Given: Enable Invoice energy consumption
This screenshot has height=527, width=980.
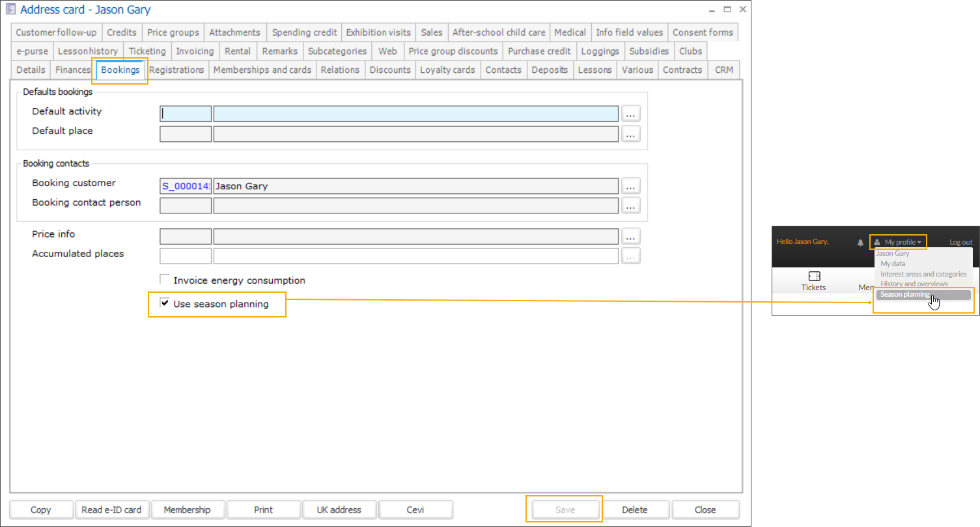Looking at the screenshot, I should tap(165, 280).
